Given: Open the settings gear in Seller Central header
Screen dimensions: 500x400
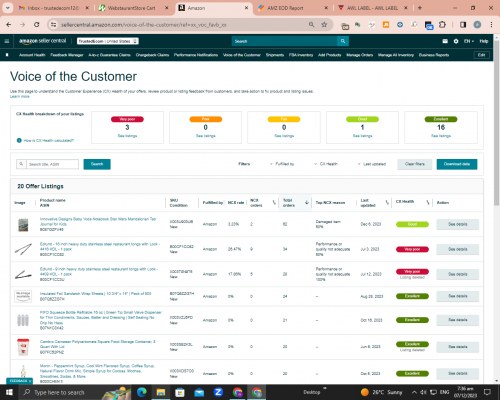Looking at the screenshot, I should coord(456,41).
